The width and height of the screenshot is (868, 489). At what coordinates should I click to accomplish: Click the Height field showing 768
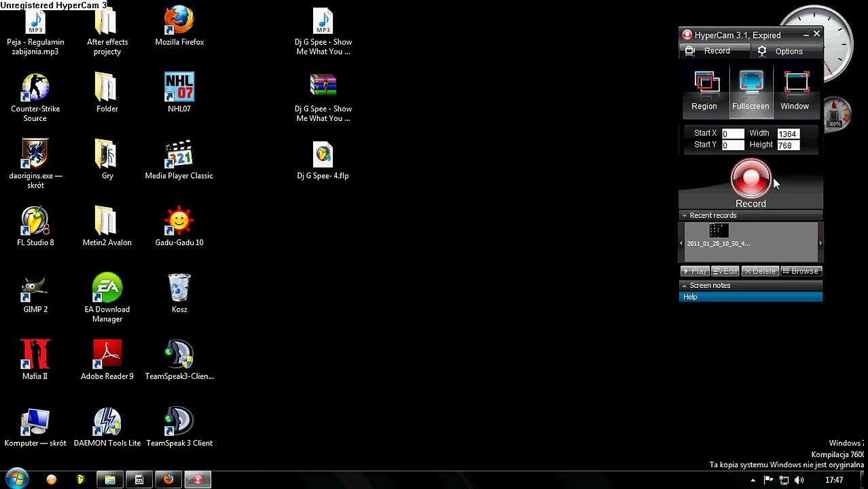coord(789,145)
